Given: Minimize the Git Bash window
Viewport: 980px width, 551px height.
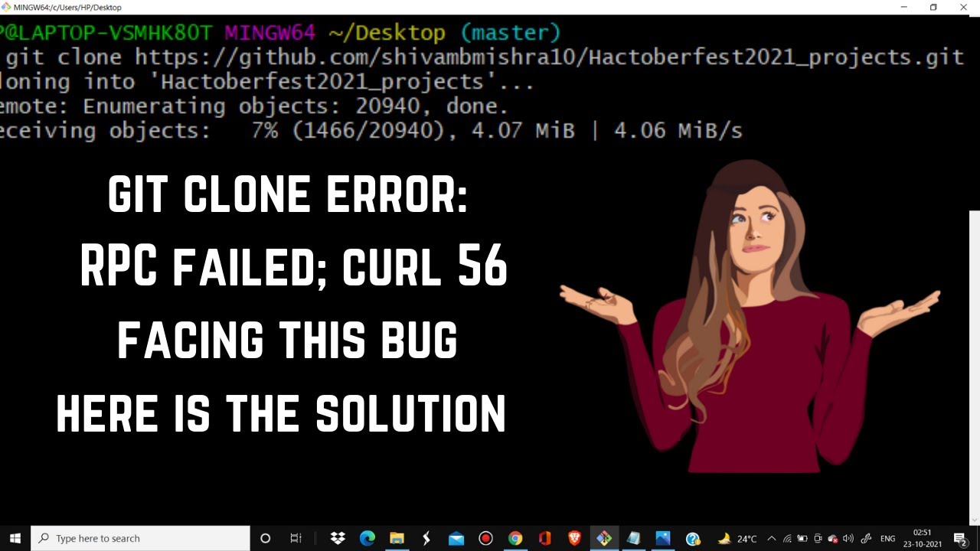Looking at the screenshot, I should point(904,7).
